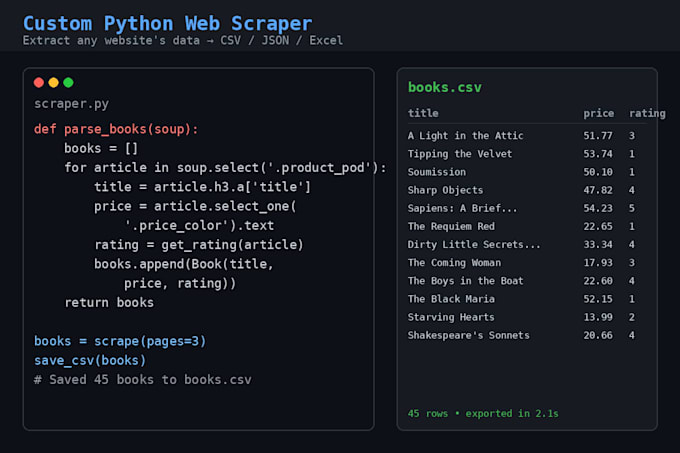Select 'Dirty Little Secrets...' title cell
This screenshot has height=453, width=680.
click(474, 244)
